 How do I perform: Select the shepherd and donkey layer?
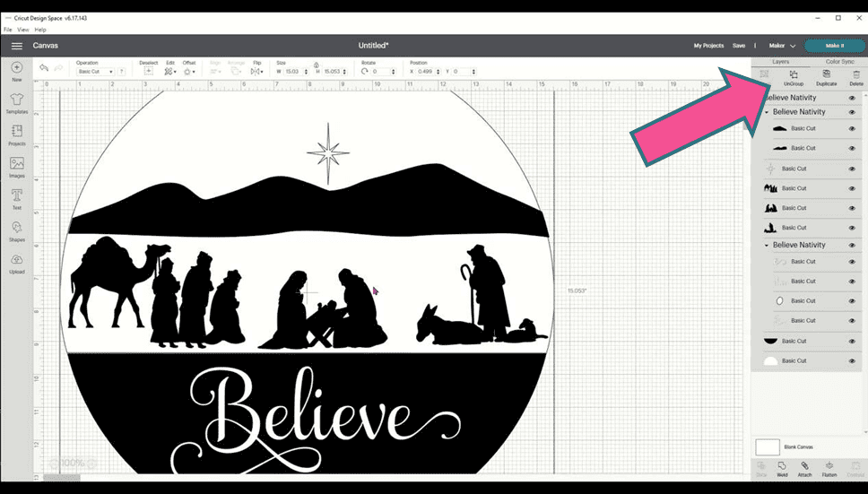(x=812, y=228)
